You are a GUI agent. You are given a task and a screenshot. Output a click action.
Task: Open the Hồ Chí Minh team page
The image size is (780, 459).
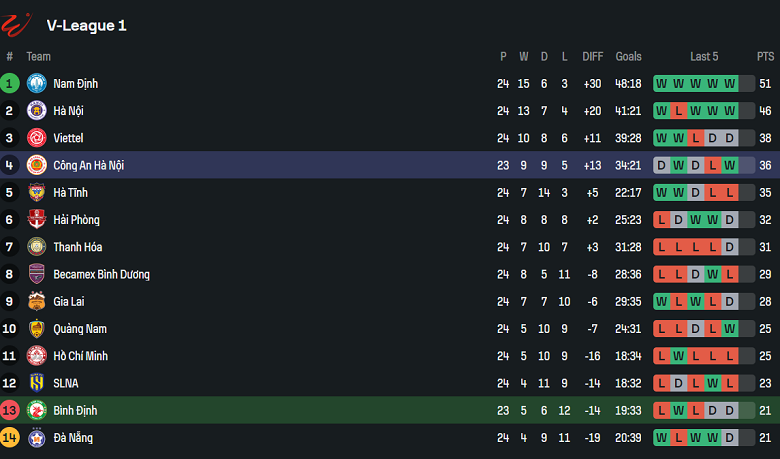81,356
